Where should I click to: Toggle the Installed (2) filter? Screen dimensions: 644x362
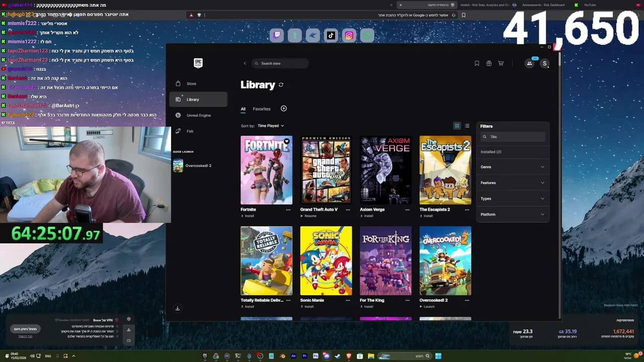click(491, 152)
